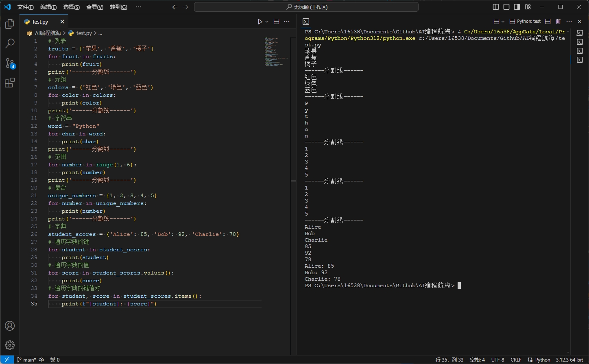589x364 pixels.
Task: Run the Python file with play button
Action: [x=260, y=22]
